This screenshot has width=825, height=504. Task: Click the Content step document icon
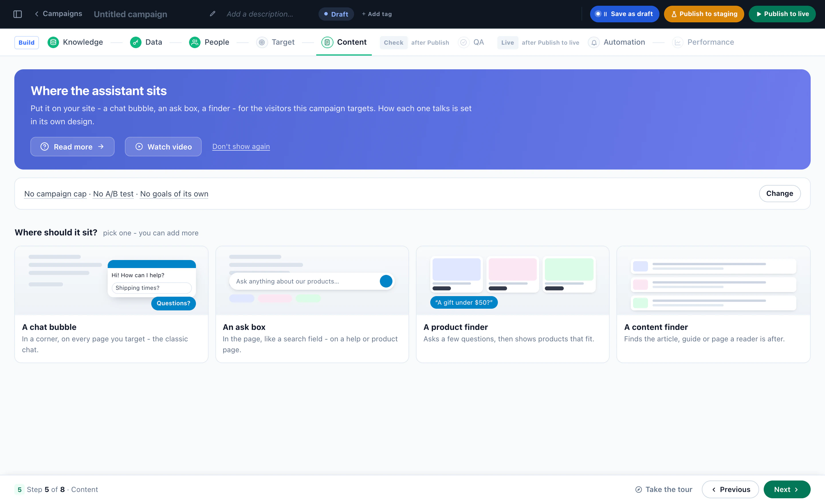(327, 42)
